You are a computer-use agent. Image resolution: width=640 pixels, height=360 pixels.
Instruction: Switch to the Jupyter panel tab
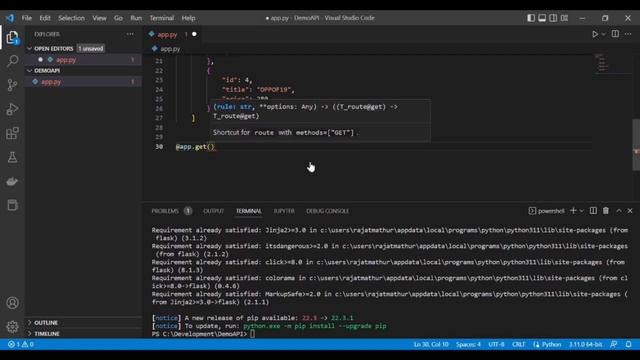284,211
